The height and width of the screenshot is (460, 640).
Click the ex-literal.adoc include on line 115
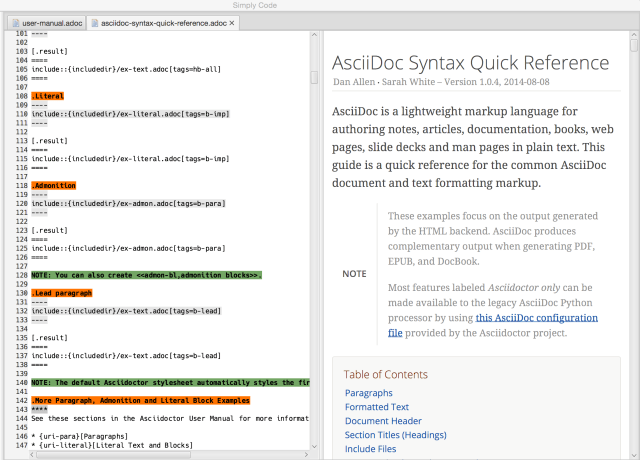pyautogui.click(x=131, y=159)
